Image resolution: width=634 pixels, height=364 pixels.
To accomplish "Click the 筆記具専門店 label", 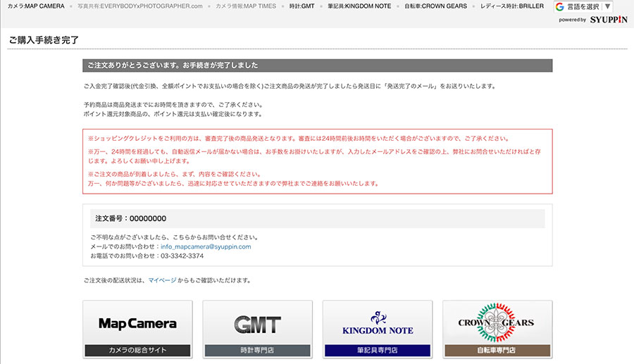I will [377, 350].
